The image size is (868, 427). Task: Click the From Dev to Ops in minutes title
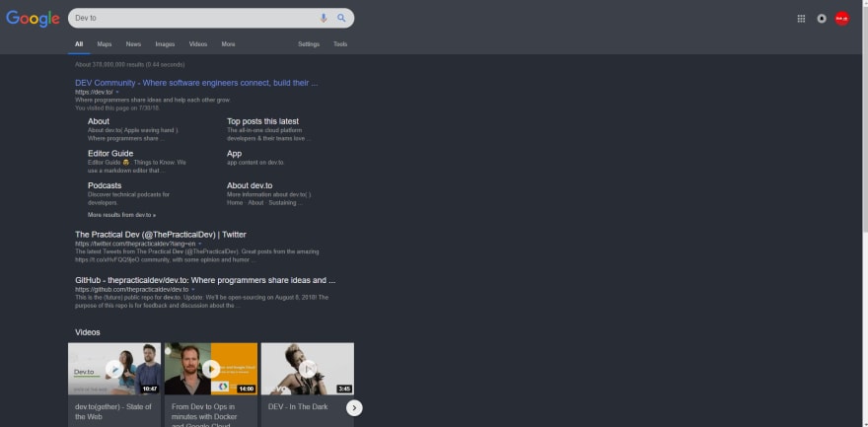[204, 416]
